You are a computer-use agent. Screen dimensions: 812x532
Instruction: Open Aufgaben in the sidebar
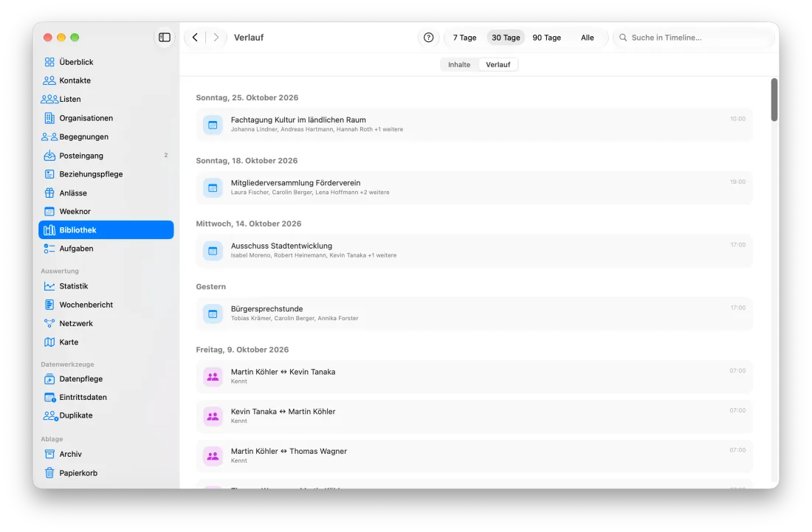click(x=106, y=249)
